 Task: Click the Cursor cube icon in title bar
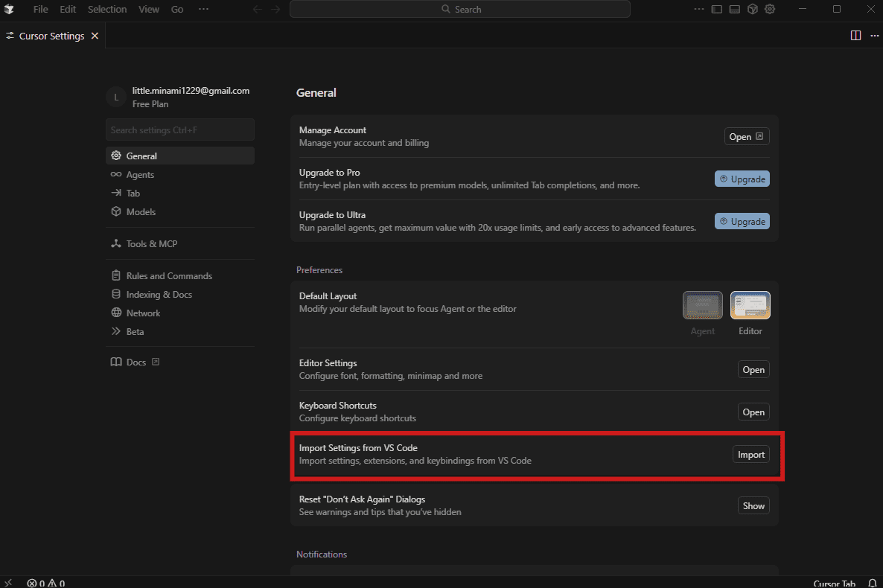(753, 10)
